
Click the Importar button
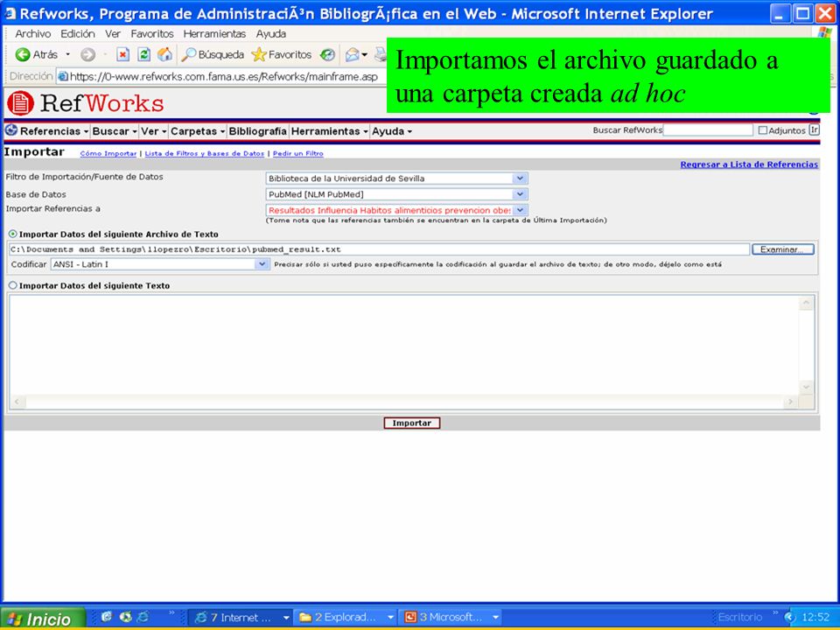411,423
